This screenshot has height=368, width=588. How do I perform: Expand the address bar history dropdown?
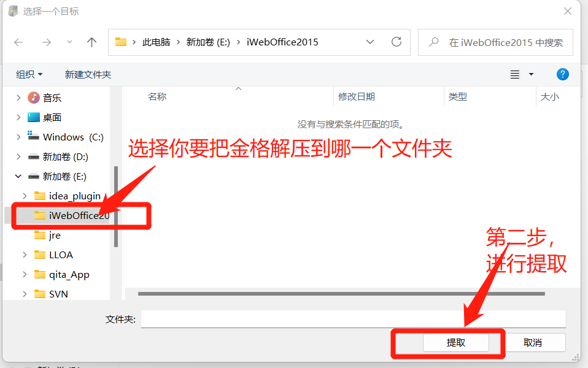coord(370,42)
